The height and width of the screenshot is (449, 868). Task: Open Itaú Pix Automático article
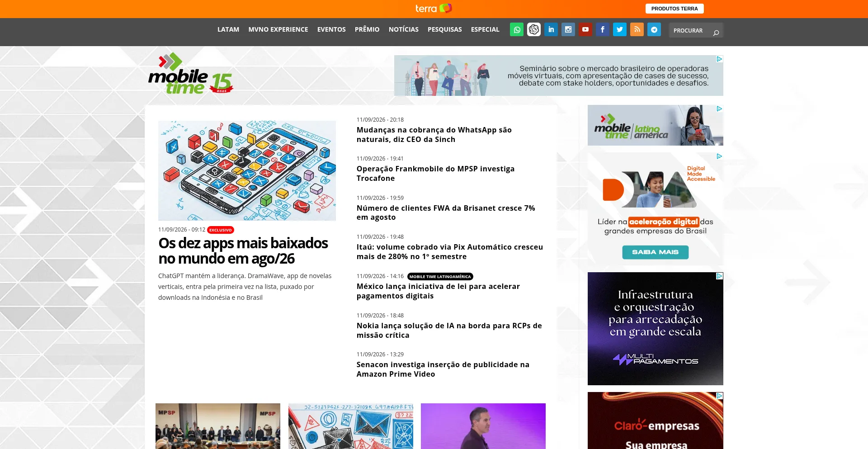pyautogui.click(x=450, y=252)
